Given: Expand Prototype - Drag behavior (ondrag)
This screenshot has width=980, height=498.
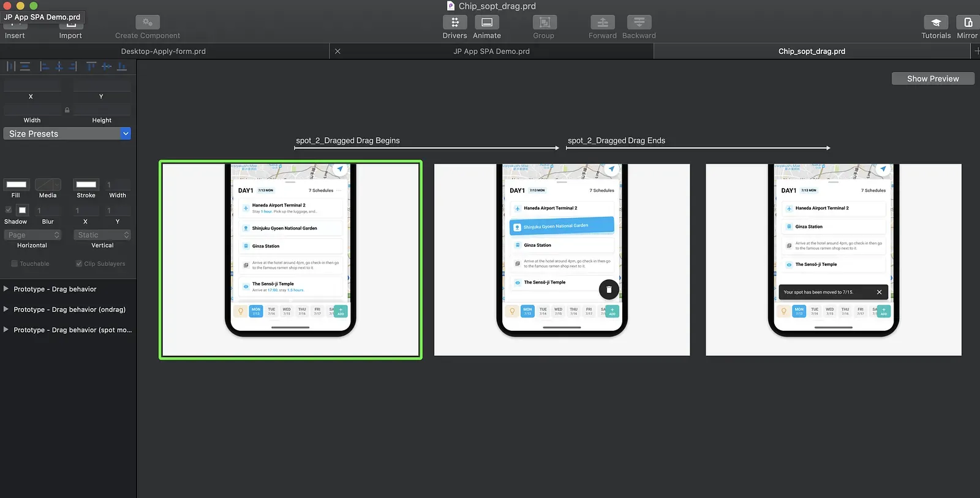Looking at the screenshot, I should (6, 309).
